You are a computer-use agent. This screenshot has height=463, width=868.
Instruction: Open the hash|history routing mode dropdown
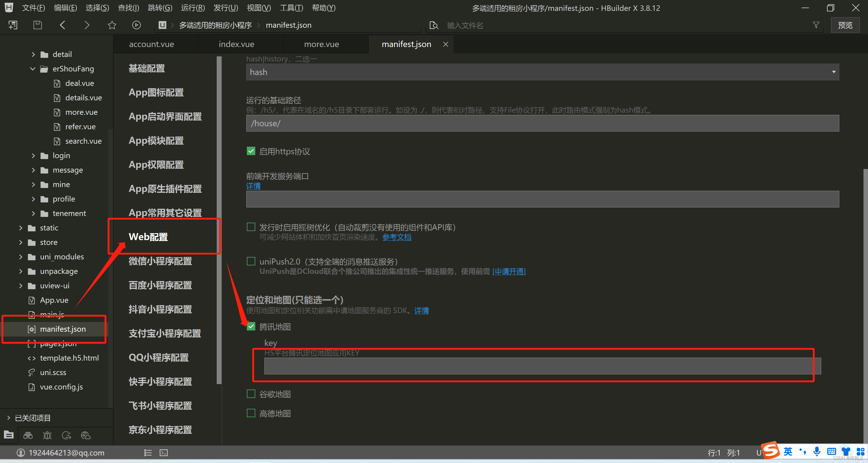[x=834, y=72]
